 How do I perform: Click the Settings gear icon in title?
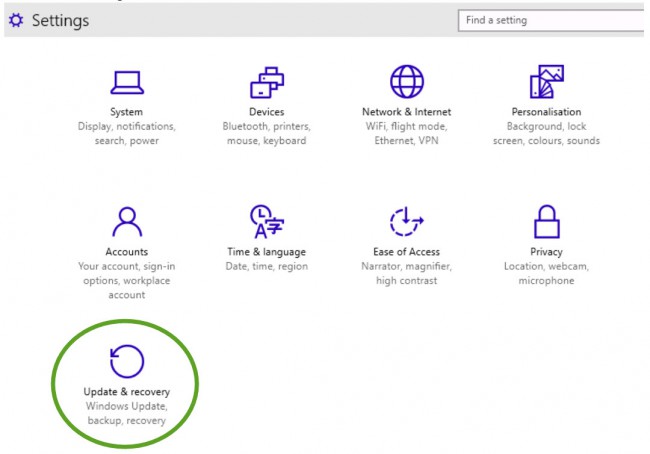coord(15,21)
